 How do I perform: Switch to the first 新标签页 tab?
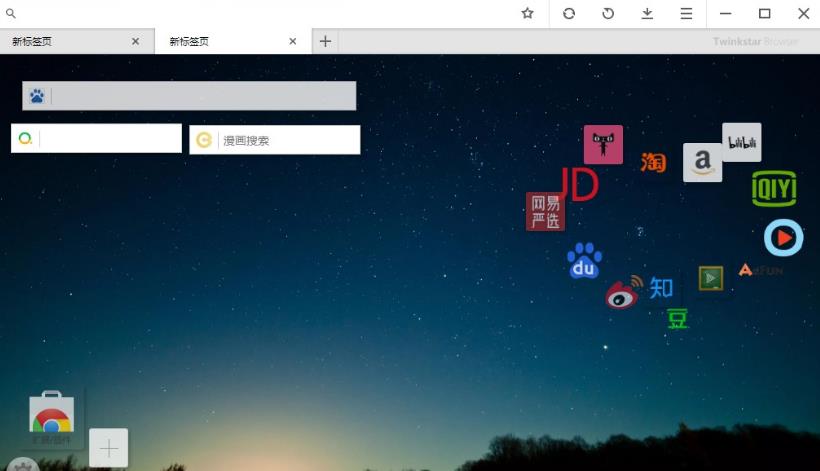pyautogui.click(x=77, y=41)
